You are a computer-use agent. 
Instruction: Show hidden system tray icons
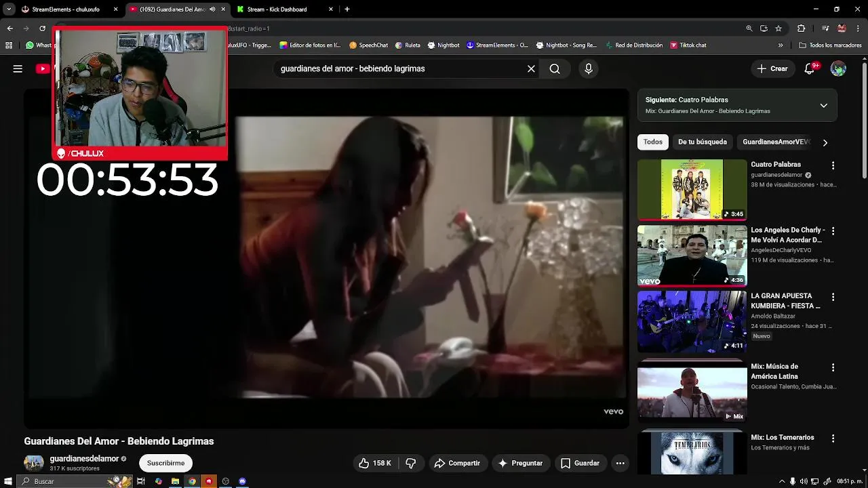(x=781, y=481)
